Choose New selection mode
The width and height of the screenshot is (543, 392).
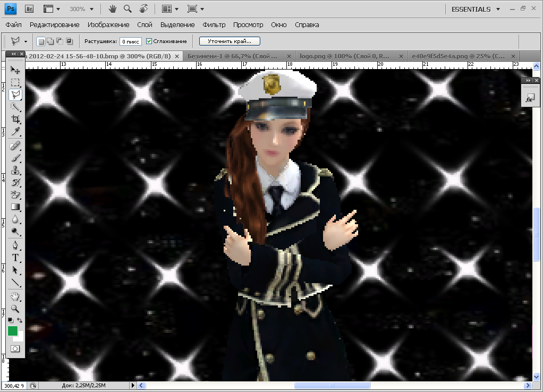[x=41, y=41]
